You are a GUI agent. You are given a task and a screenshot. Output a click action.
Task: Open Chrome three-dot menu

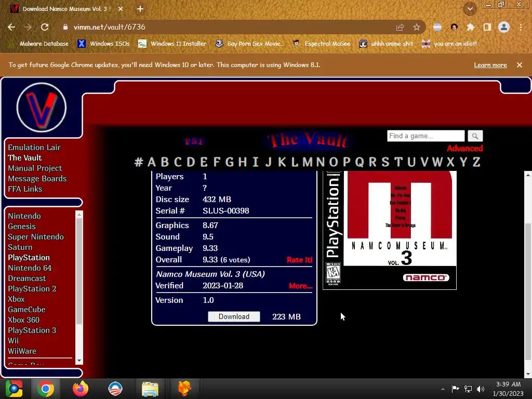coord(521,27)
